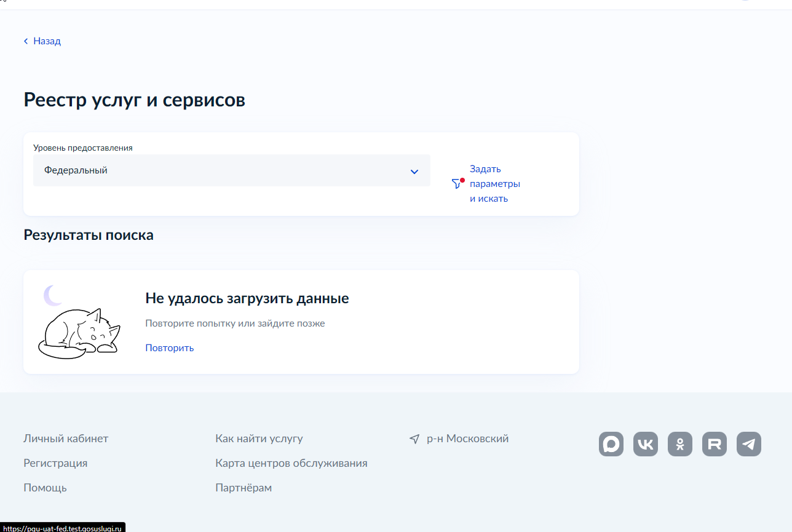
Task: Open Карта центров обслуживания link
Action: [291, 463]
